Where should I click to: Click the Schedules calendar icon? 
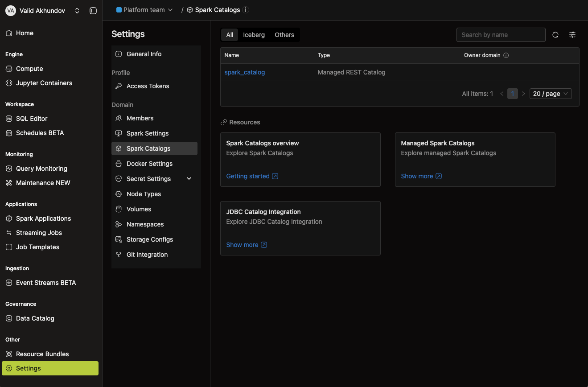(x=9, y=133)
